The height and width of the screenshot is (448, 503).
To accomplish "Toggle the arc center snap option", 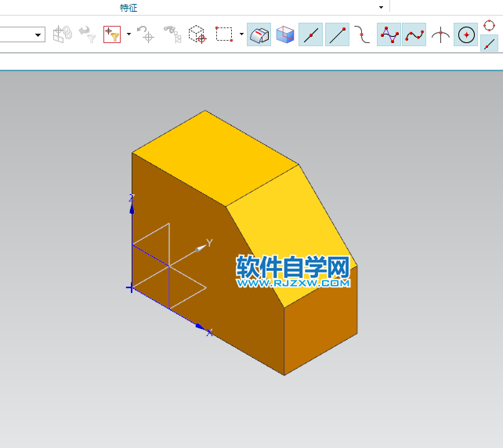I will [466, 35].
